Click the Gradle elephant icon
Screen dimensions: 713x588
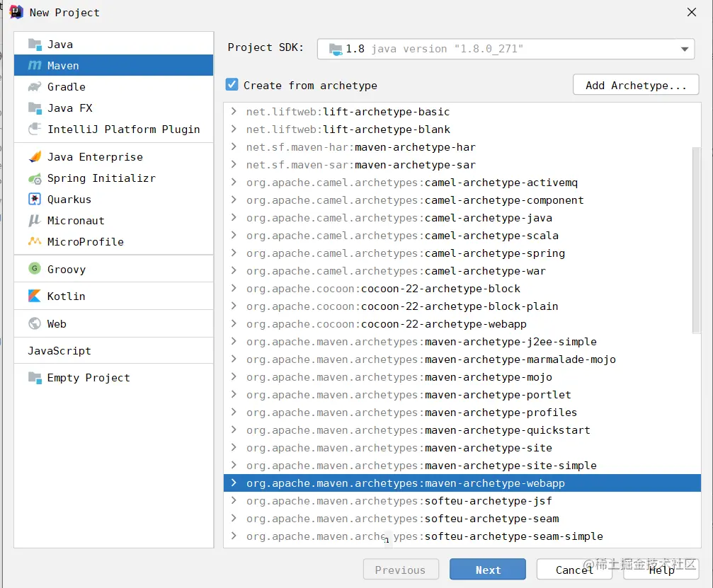point(35,86)
